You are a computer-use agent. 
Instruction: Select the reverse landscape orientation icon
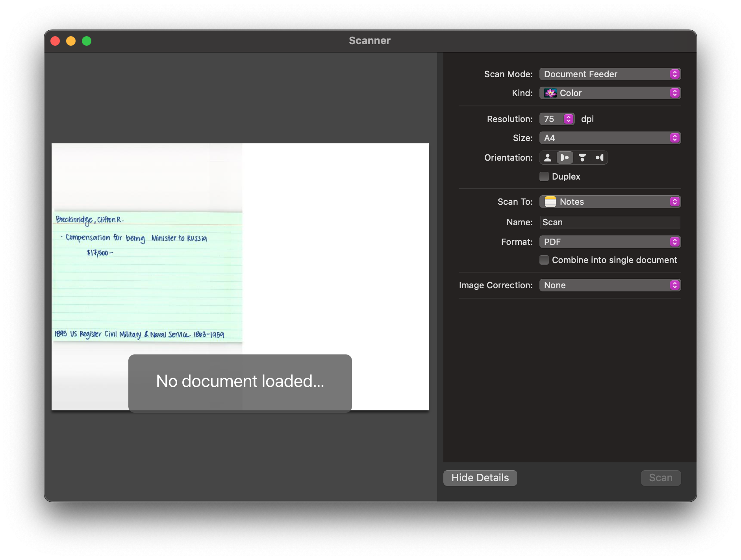coord(599,158)
